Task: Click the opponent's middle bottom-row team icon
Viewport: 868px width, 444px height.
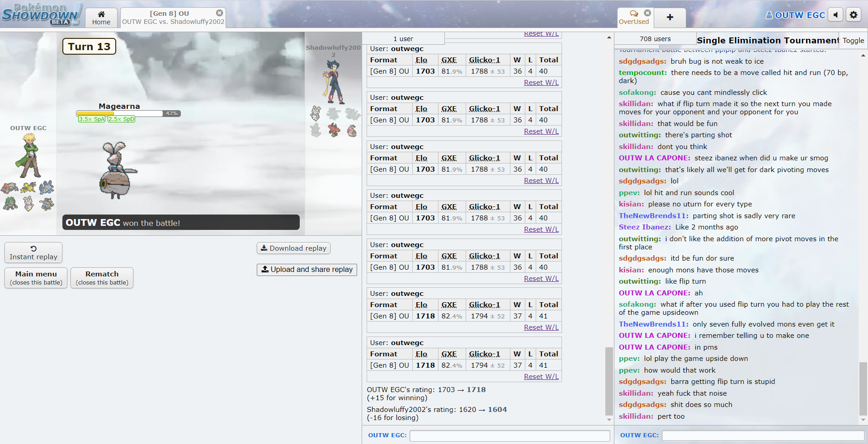Action: tap(334, 130)
